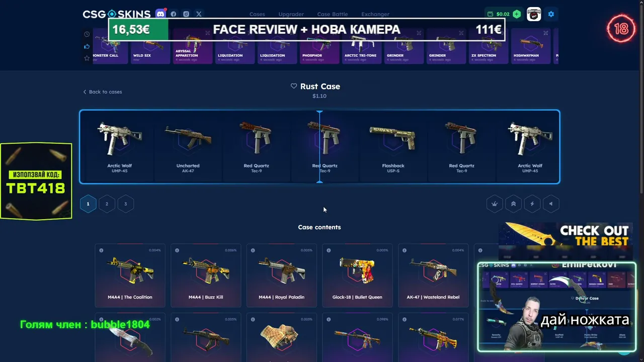Favorite Rust Case with the heart icon
This screenshot has height=362, width=644.
(294, 86)
